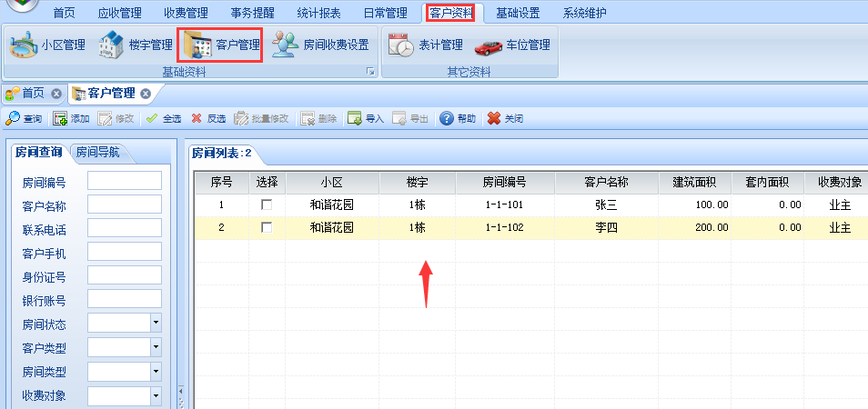
Task: Select the cell 1-1-101
Action: (505, 205)
